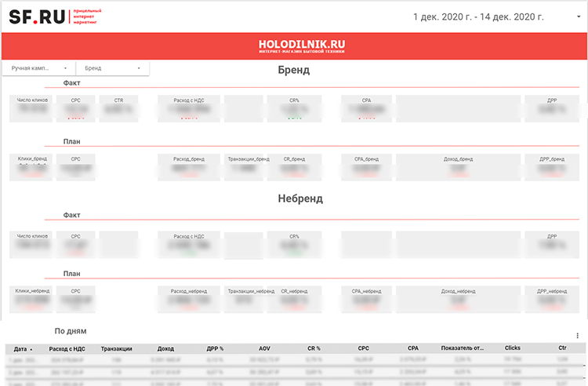Click the sort arrow beside Дата header
Image resolution: width=588 pixels, height=386 pixels.
click(31, 349)
